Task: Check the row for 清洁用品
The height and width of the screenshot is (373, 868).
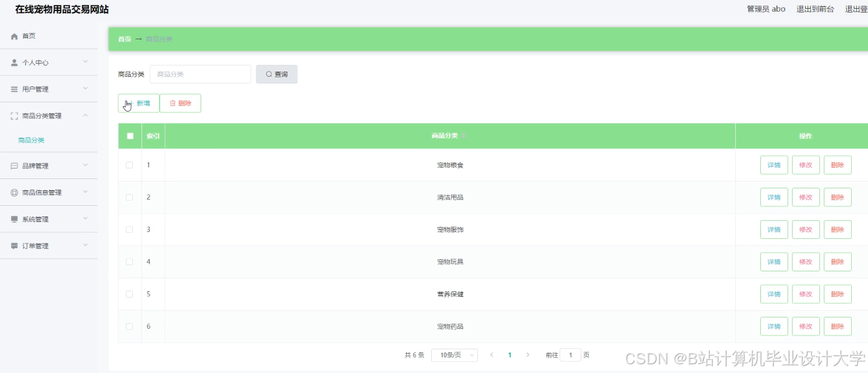Action: (130, 197)
